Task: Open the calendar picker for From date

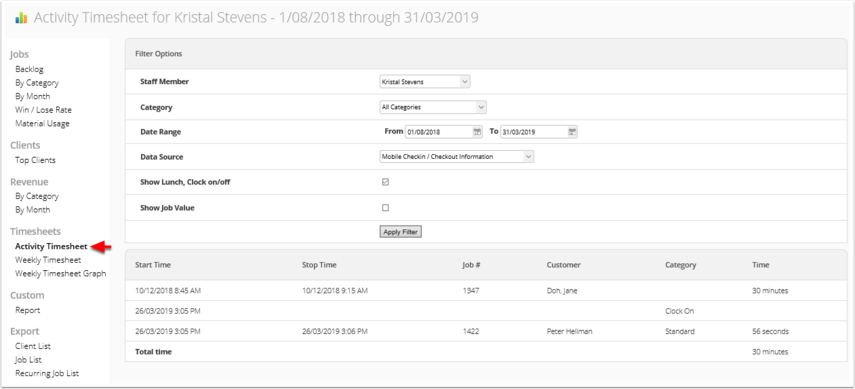Action: coord(477,131)
